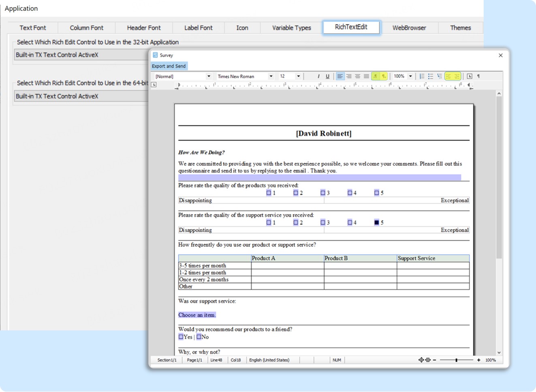
Task: Uncheck the filled rating 5 checkbox
Action: tap(377, 222)
